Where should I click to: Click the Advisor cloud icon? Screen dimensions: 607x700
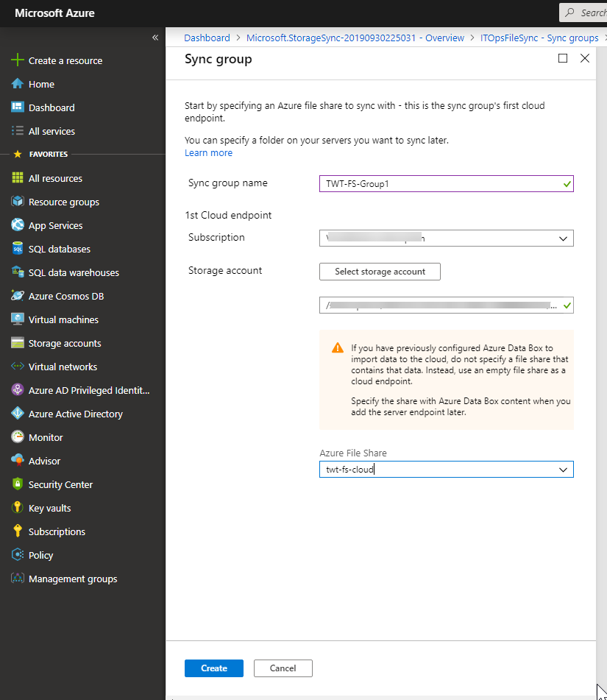tap(18, 460)
